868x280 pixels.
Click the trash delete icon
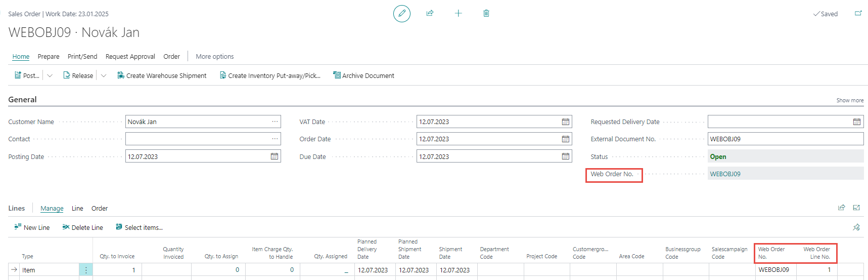(x=486, y=14)
